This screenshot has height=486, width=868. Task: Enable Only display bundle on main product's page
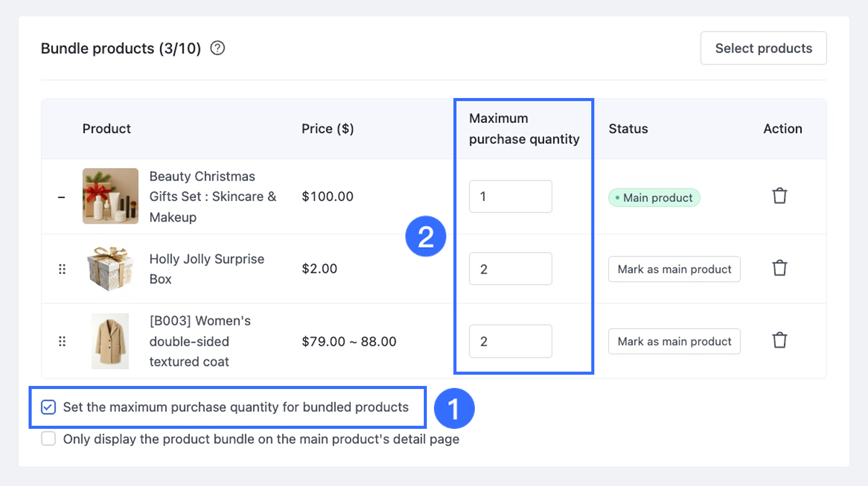pos(49,439)
